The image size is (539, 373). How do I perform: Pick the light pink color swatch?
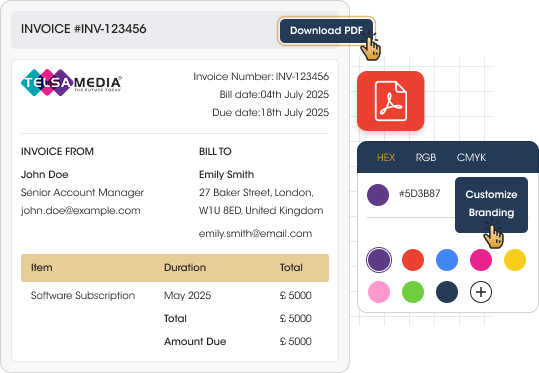pyautogui.click(x=378, y=292)
